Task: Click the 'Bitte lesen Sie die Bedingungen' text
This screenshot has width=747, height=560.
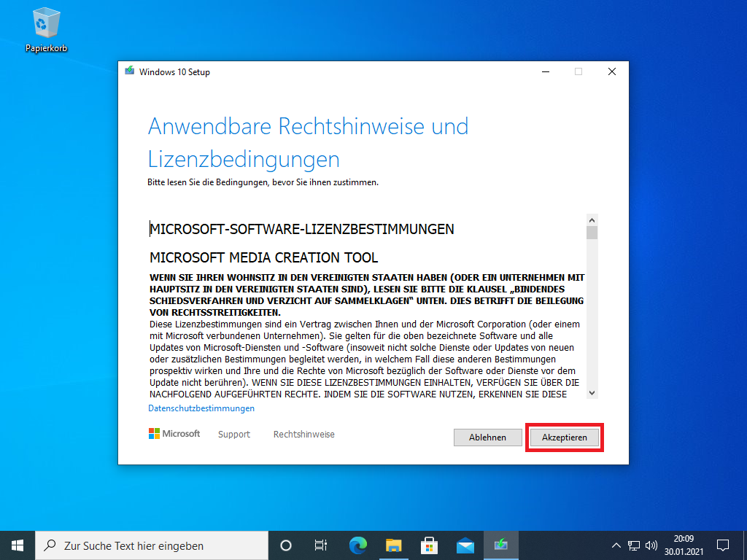Action: point(263,182)
